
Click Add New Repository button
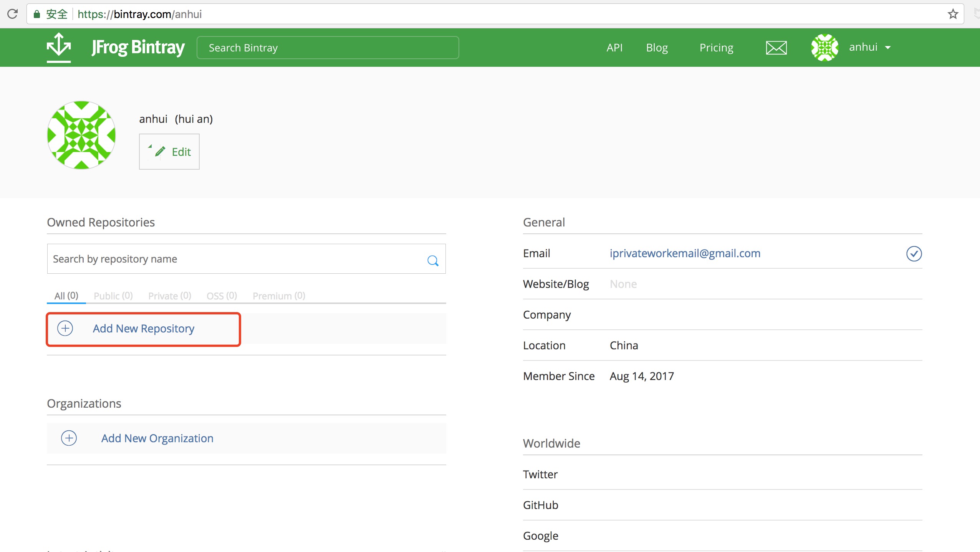pyautogui.click(x=143, y=328)
